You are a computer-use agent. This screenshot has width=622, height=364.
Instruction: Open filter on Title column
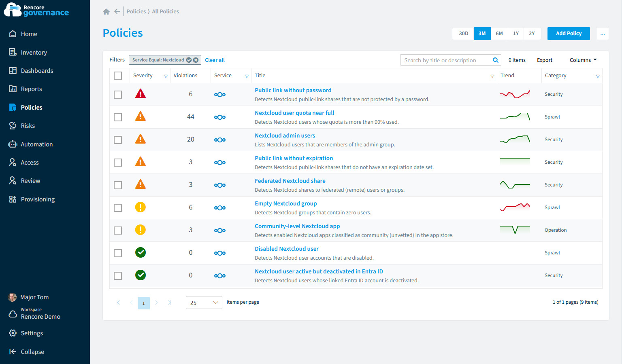click(492, 76)
